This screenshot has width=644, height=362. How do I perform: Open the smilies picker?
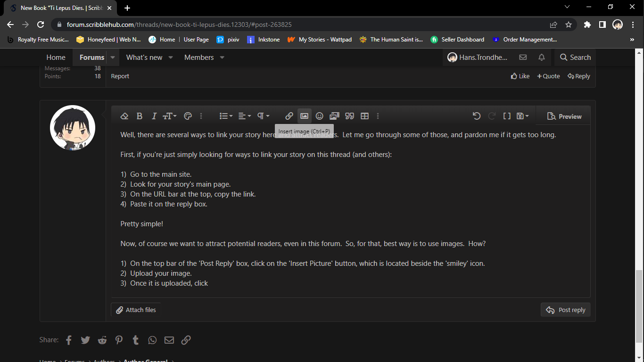pos(319,116)
